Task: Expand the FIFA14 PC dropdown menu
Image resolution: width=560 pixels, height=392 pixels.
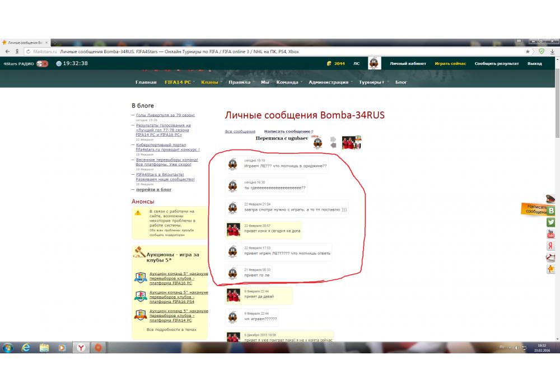Action: pyautogui.click(x=179, y=82)
